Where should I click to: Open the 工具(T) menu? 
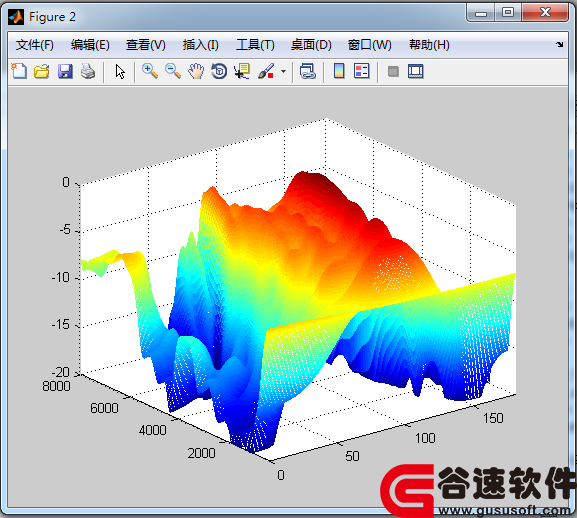pyautogui.click(x=255, y=45)
